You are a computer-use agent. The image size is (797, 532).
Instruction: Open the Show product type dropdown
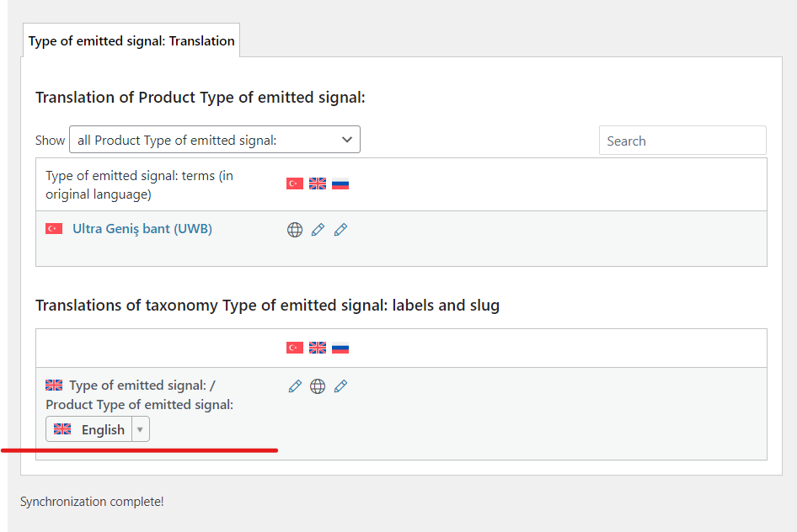click(x=215, y=140)
